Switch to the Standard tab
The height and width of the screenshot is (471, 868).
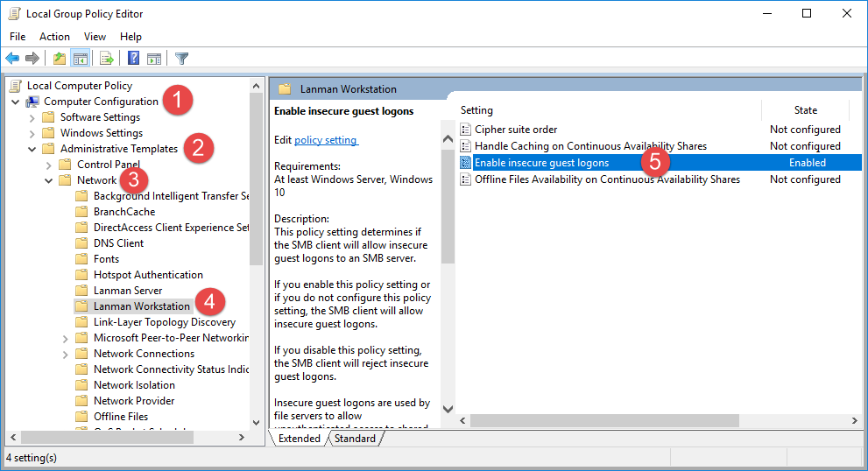pyautogui.click(x=355, y=439)
